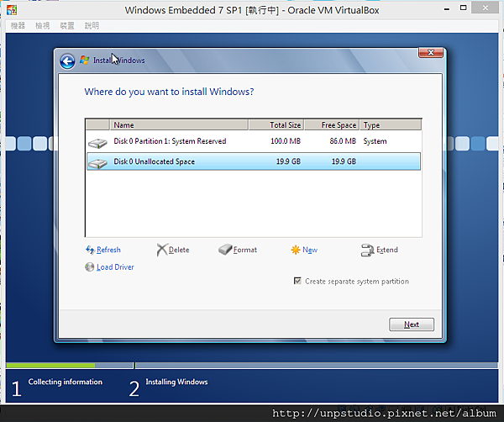Click the Refresh arrows icon
504x422 pixels.
[90, 250]
